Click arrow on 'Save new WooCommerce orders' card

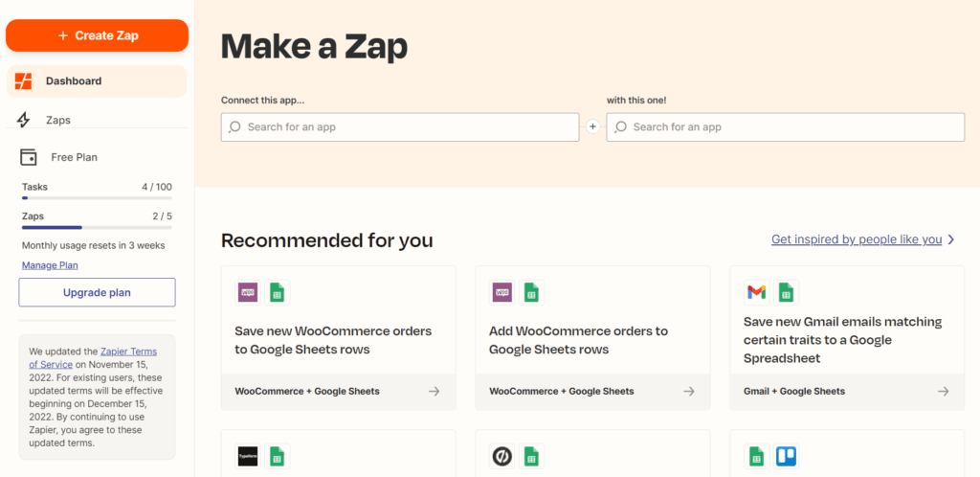[x=434, y=391]
